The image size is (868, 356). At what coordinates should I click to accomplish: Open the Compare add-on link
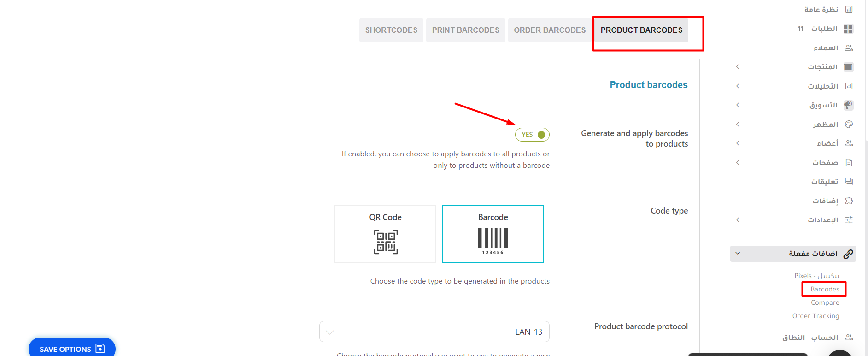825,303
